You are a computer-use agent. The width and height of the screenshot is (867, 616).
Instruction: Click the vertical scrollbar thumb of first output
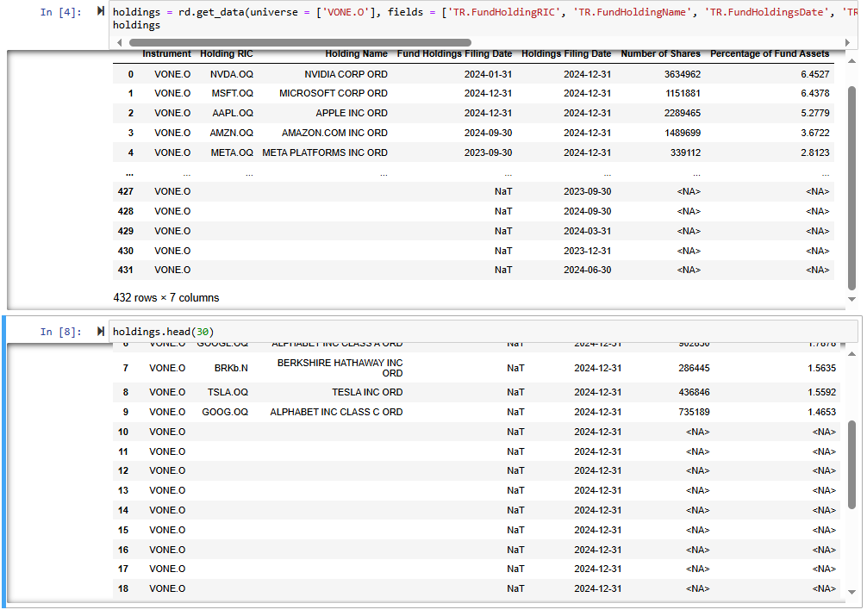(852, 188)
